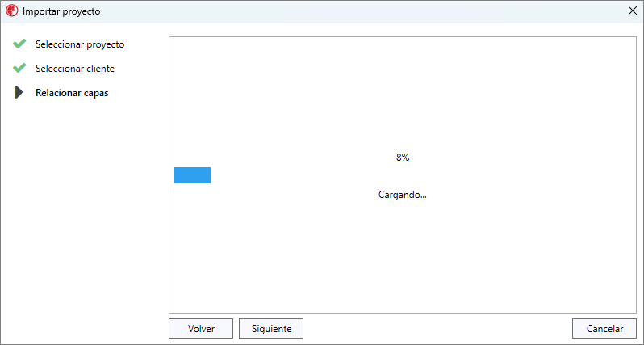Screen dimensions: 644x345
Task: Abort import with the Cancelar button
Action: pyautogui.click(x=604, y=329)
